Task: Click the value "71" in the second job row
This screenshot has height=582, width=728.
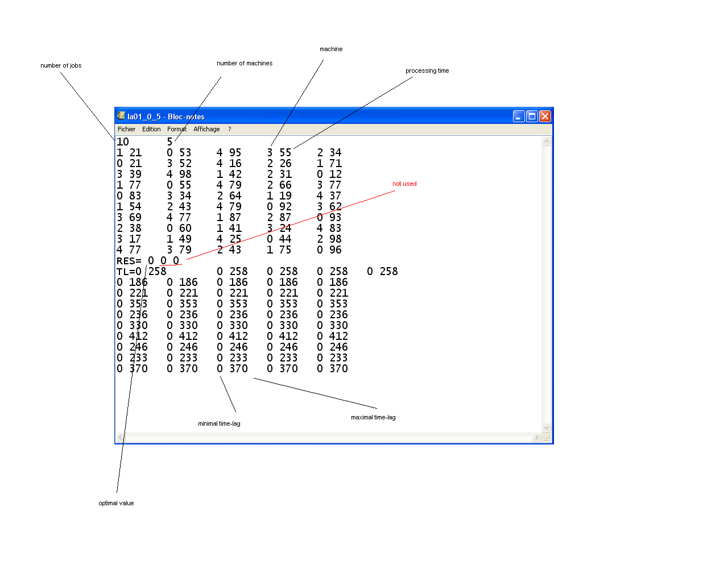Action: pyautogui.click(x=336, y=164)
